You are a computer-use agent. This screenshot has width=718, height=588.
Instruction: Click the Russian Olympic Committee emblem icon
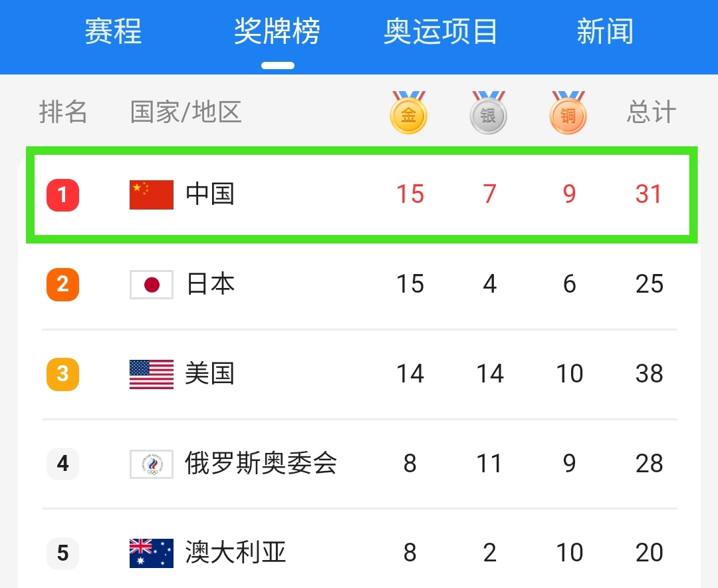point(151,464)
